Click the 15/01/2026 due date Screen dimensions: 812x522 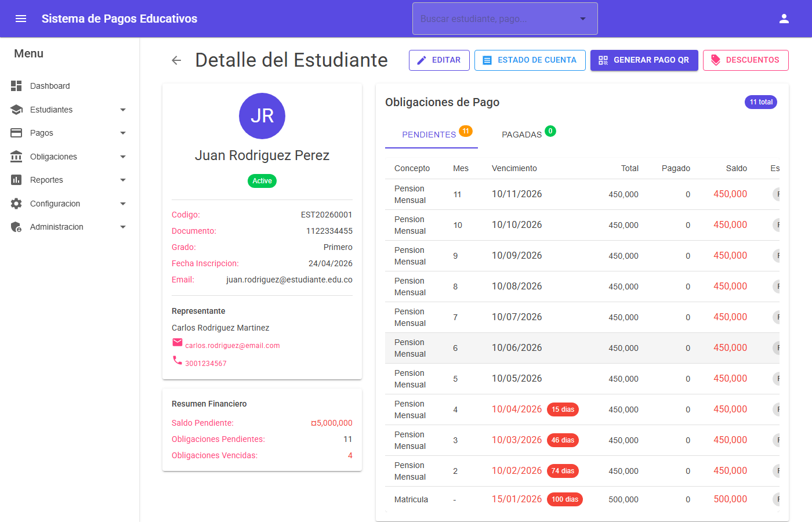[x=517, y=499]
